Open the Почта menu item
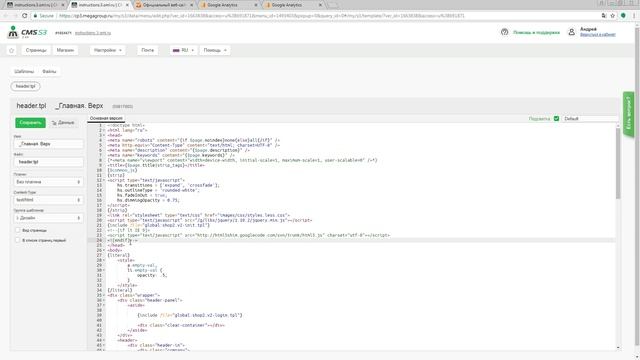Viewport: 640px width, 360px height. (x=147, y=50)
